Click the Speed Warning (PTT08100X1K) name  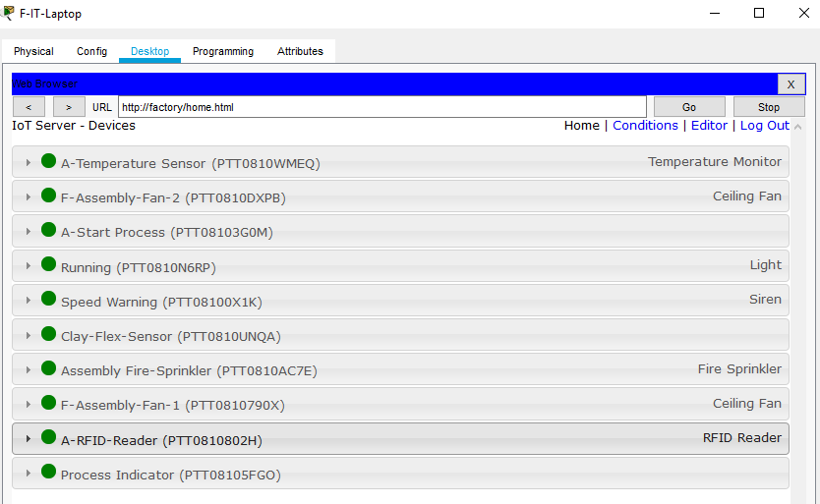pyautogui.click(x=161, y=303)
